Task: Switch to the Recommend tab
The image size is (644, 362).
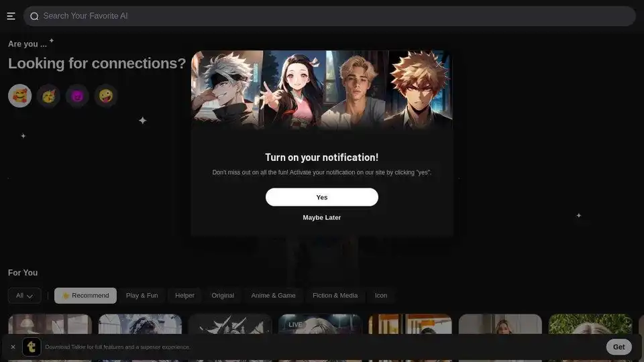Action: [x=85, y=296]
